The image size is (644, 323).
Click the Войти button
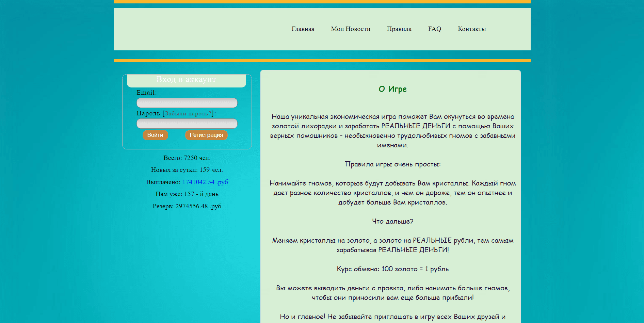pos(155,135)
